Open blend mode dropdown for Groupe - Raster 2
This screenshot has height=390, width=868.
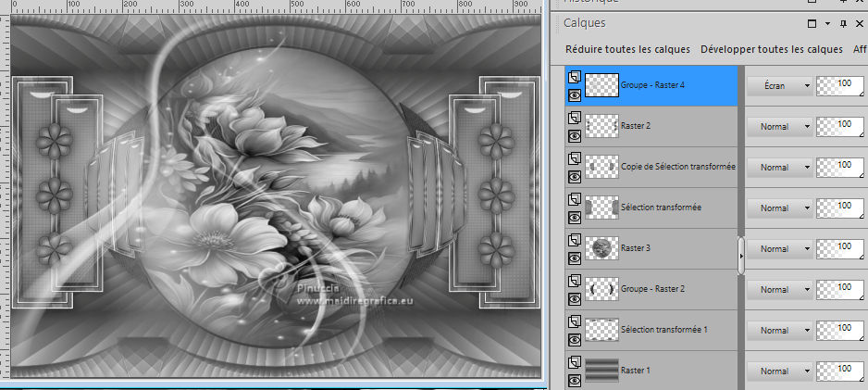[779, 290]
